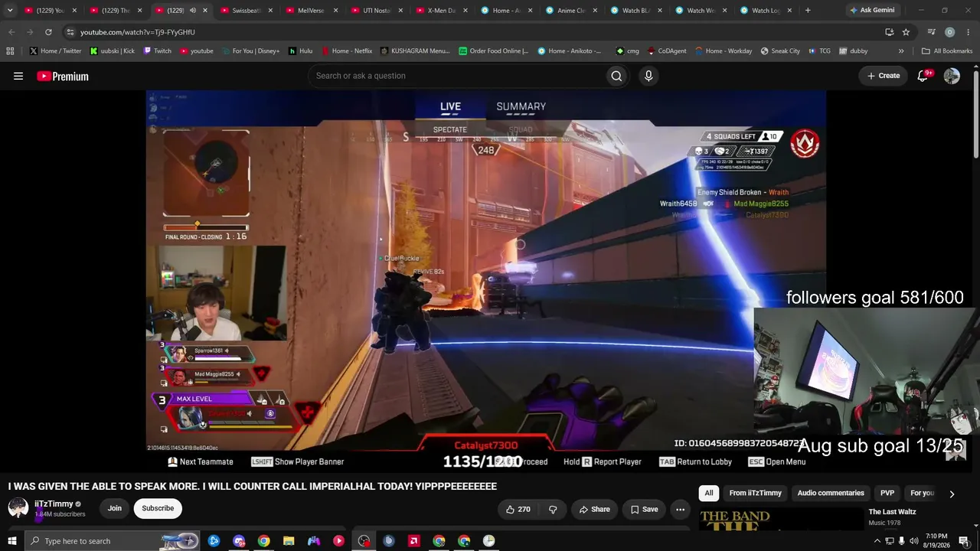Select the All filter chip
This screenshot has height=551, width=980.
click(709, 494)
